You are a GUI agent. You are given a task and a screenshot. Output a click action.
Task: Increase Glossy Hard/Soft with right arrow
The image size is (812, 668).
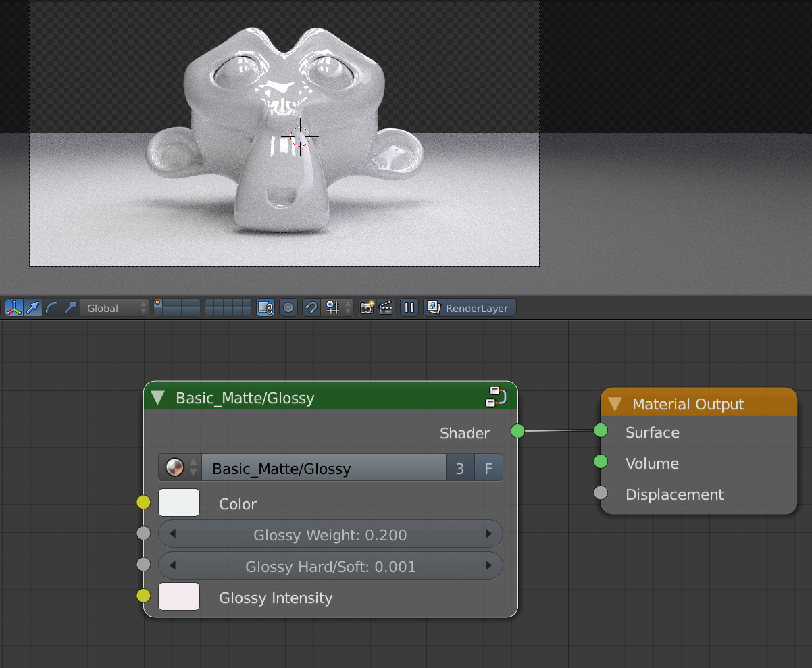[x=489, y=566]
